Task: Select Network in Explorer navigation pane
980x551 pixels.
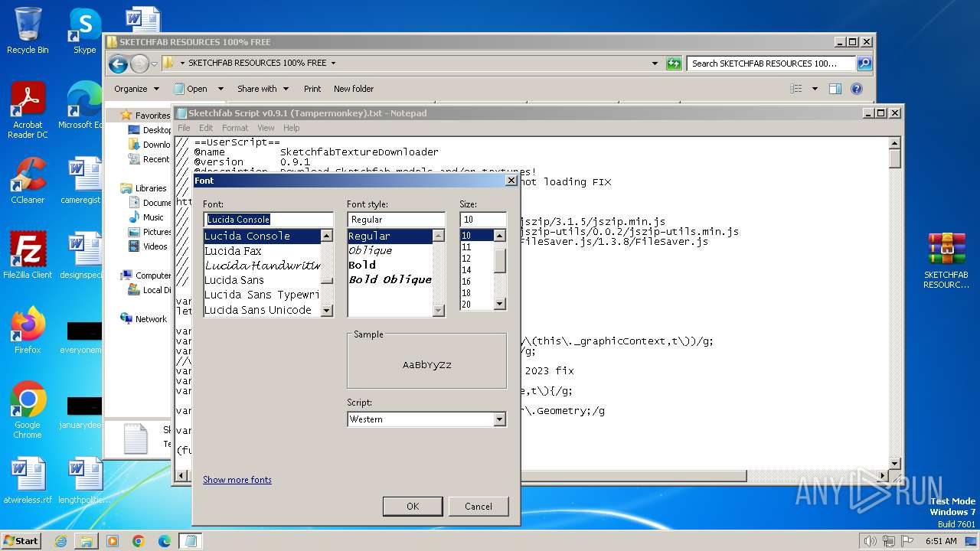Action: (151, 319)
